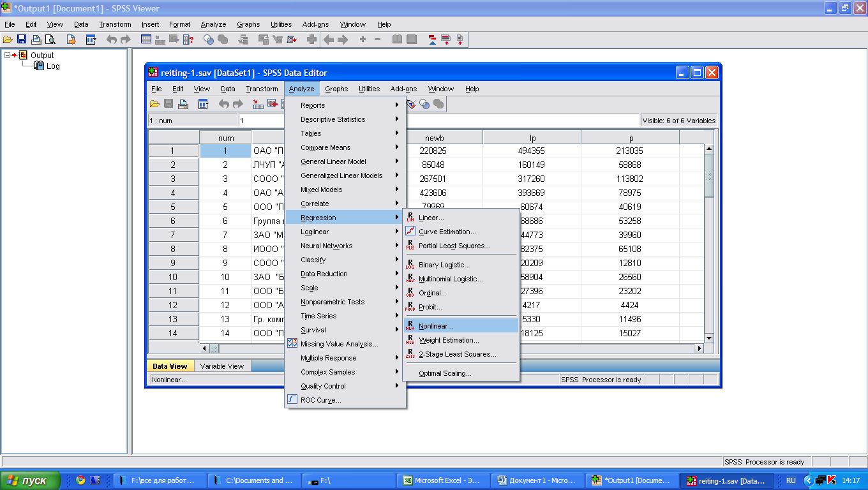Variables icon with question mark in Viewer
The height and width of the screenshot is (490, 868).
(x=188, y=40)
